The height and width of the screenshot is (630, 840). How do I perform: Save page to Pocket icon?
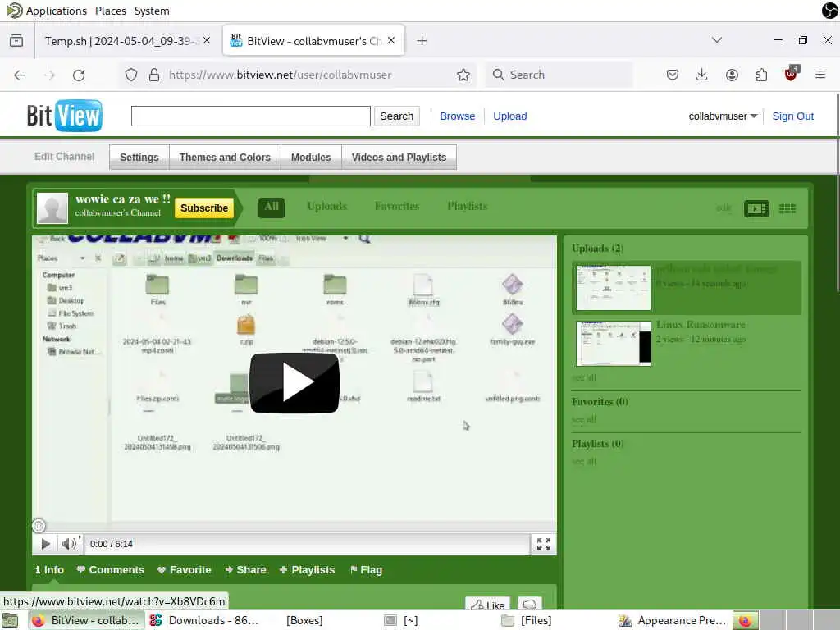(673, 75)
